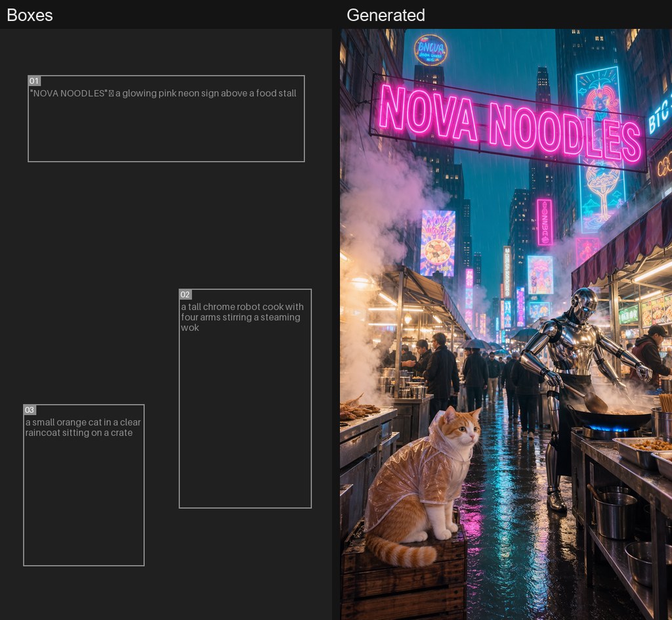
Task: Click the 02 number badge
Action: pyautogui.click(x=185, y=294)
